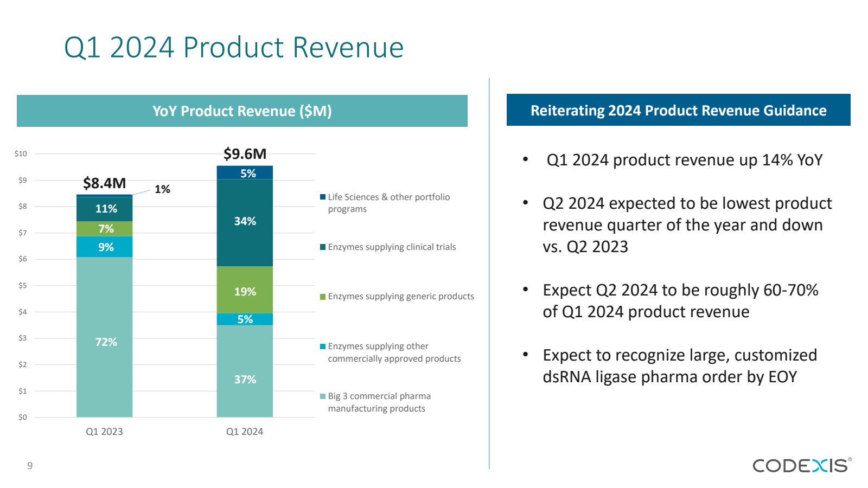This screenshot has height=488, width=868.
Task: Select the 9% segment in the Q1 2023 bar
Action: [104, 247]
